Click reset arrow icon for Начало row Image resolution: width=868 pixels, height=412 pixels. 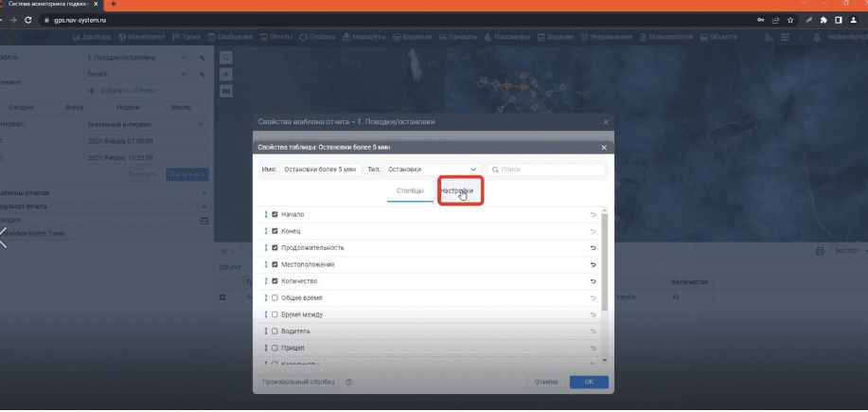point(593,215)
